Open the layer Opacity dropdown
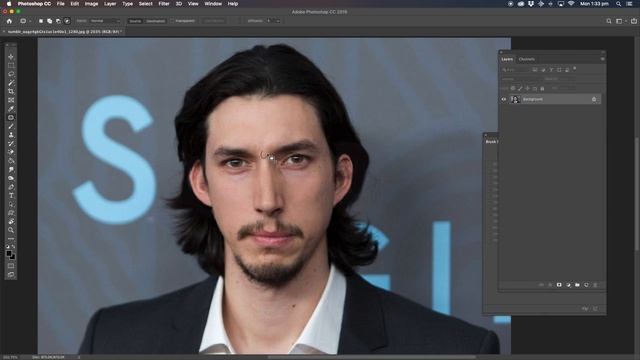The image size is (640, 360). coord(567,79)
